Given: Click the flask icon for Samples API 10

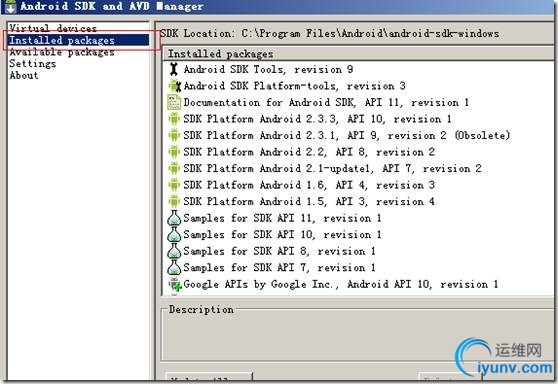Looking at the screenshot, I should (x=174, y=235).
